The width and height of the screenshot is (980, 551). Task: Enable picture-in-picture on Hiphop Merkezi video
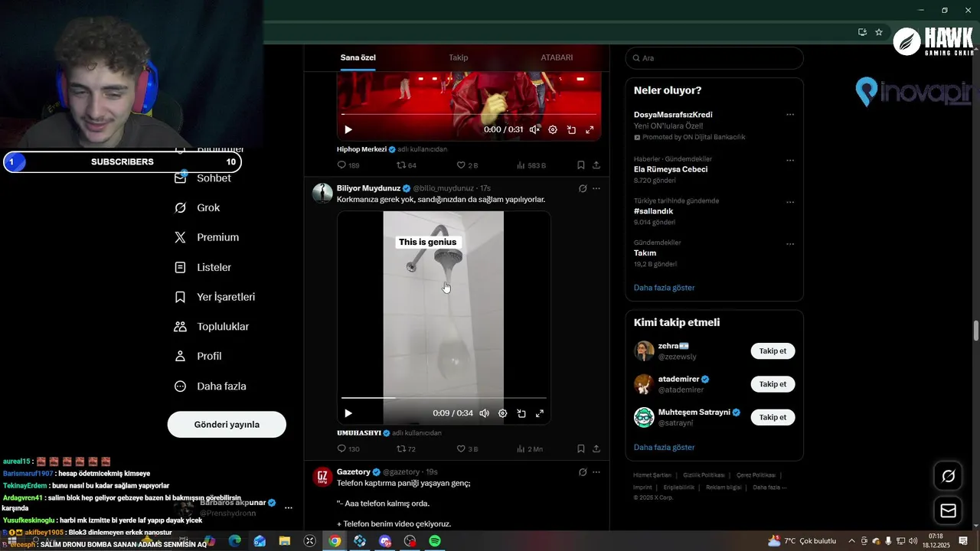(571, 130)
